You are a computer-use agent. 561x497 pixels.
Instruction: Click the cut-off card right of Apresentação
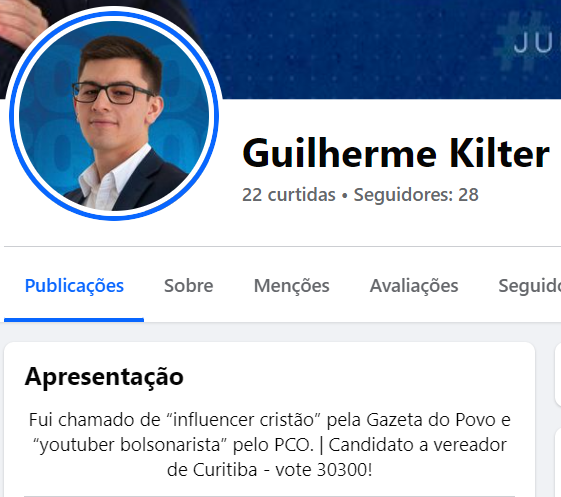558,374
